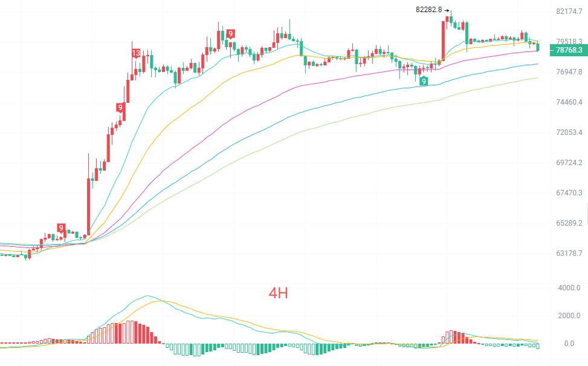Click the red 9 marker beside the 13 marker's right peak
588x366 pixels.
pyautogui.click(x=231, y=34)
